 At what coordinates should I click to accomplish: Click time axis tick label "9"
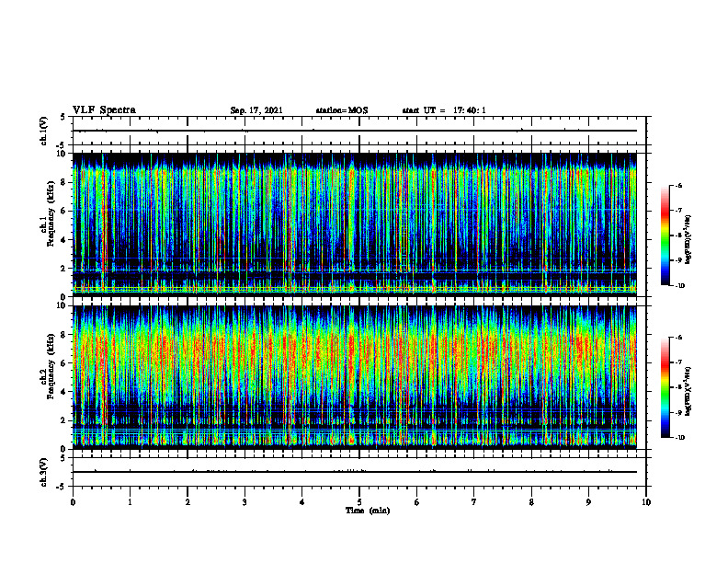pyautogui.click(x=588, y=502)
